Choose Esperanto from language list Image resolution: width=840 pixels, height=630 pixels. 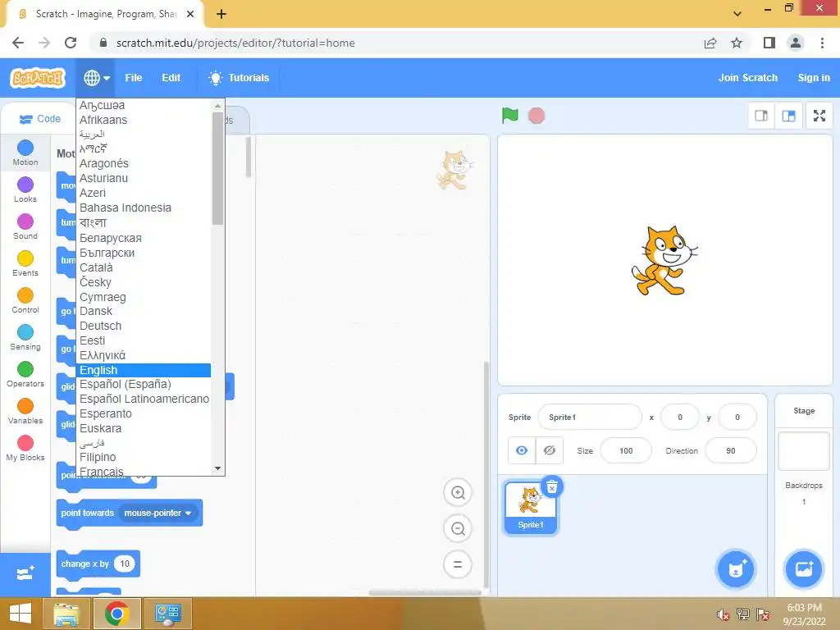click(x=106, y=414)
